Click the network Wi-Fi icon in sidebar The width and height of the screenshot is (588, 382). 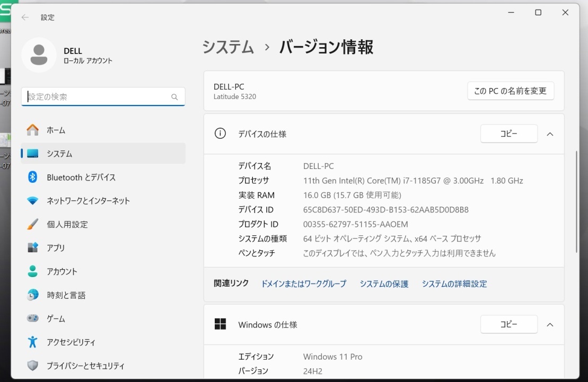(x=33, y=201)
